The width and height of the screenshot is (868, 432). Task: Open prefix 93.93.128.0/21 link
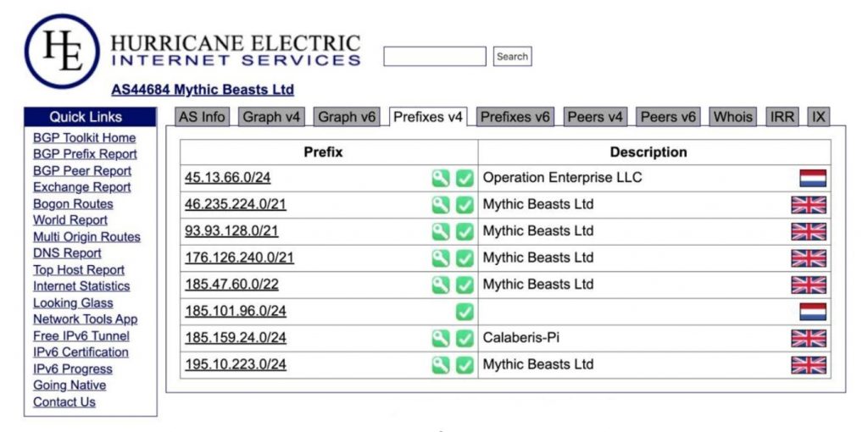point(231,231)
